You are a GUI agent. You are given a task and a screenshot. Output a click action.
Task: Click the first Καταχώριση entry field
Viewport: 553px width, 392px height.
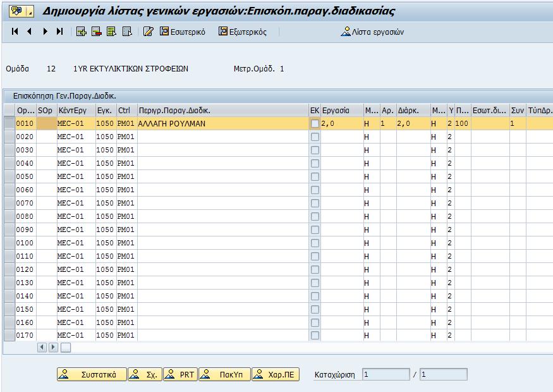pyautogui.click(x=386, y=374)
